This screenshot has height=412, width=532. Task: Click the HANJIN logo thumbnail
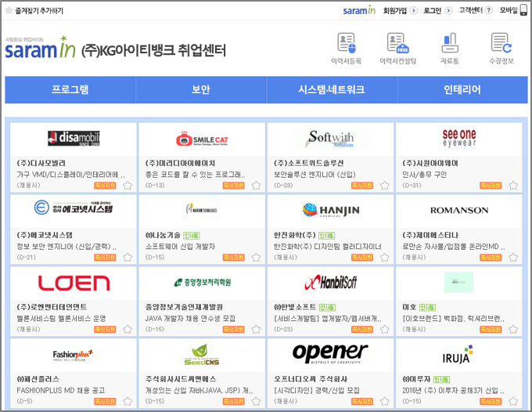pyautogui.click(x=331, y=210)
